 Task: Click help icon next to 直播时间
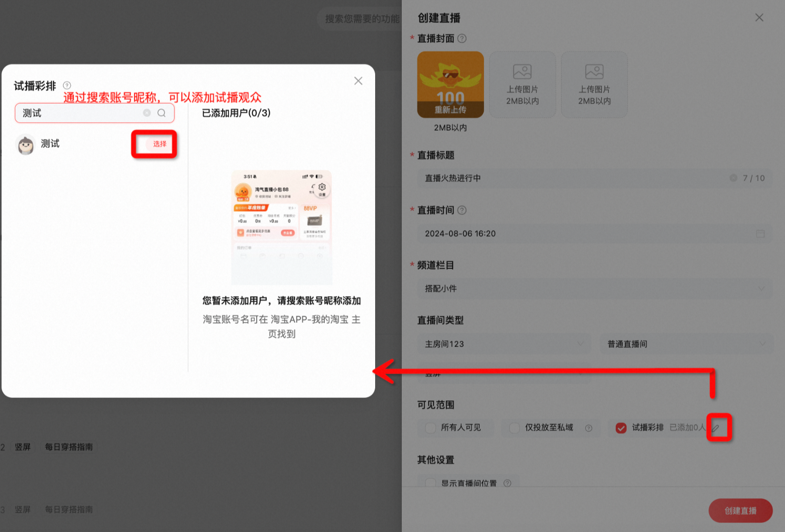(x=462, y=210)
